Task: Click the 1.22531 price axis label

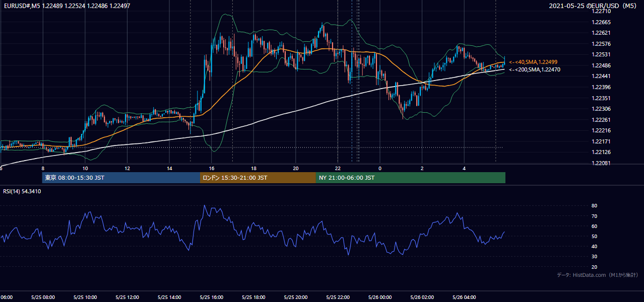Action: 601,54
